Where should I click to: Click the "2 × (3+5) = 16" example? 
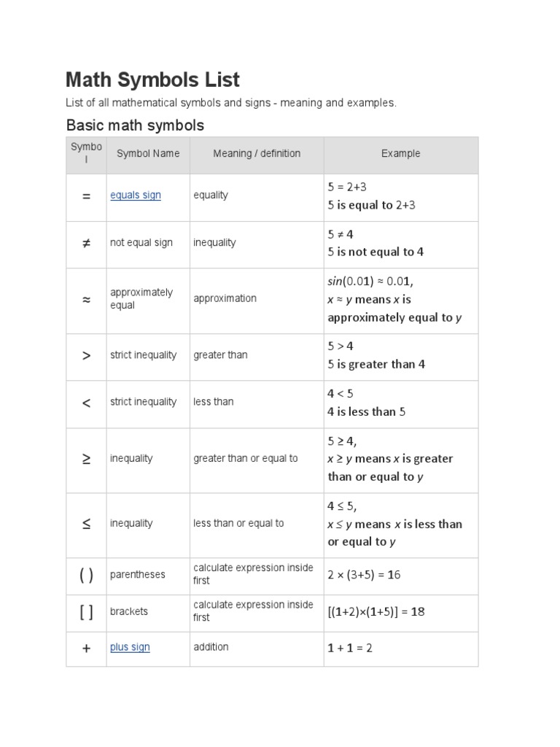click(364, 575)
